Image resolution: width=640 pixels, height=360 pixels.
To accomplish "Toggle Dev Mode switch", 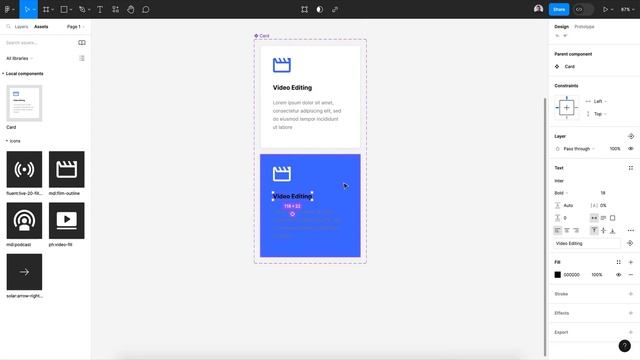I will 583,9.
